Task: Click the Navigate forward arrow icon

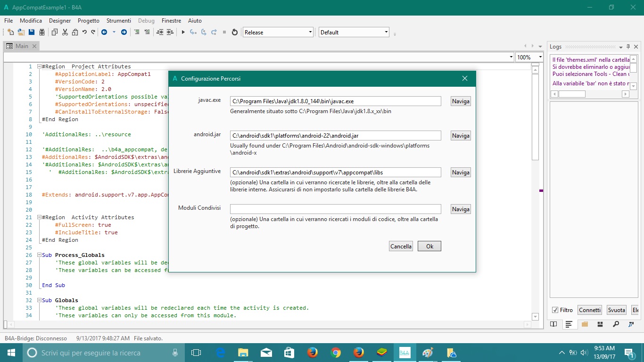Action: pos(124,32)
